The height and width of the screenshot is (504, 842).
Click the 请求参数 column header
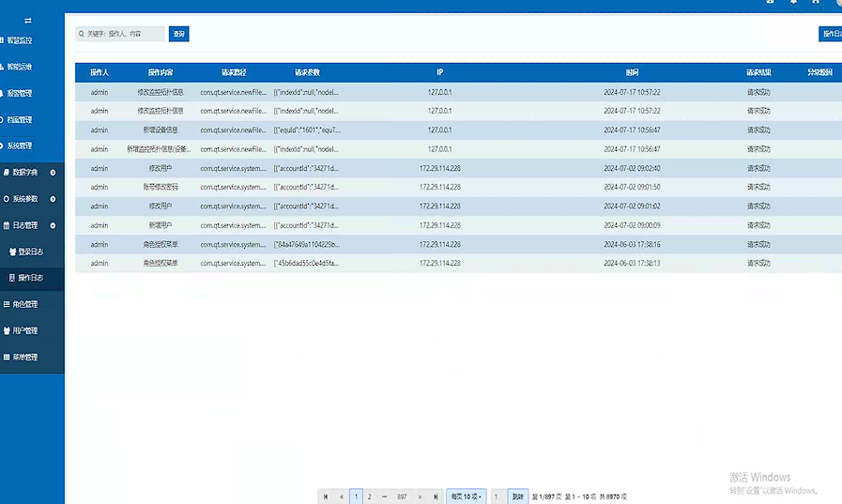click(x=307, y=72)
